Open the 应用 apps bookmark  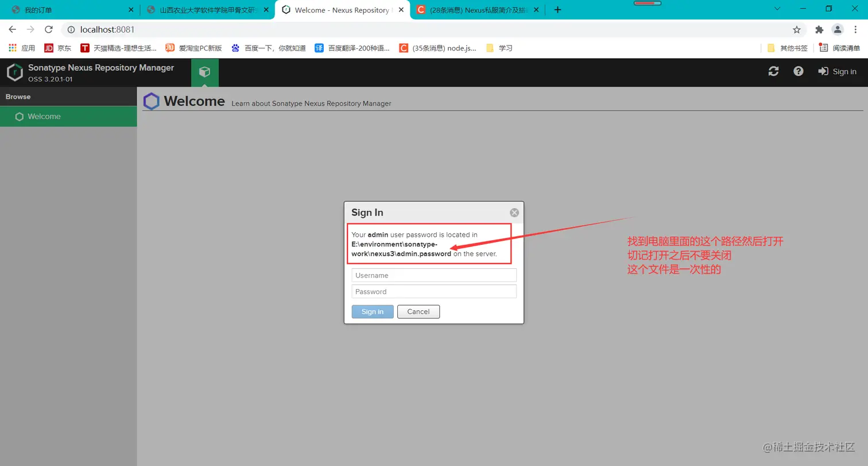coord(22,48)
